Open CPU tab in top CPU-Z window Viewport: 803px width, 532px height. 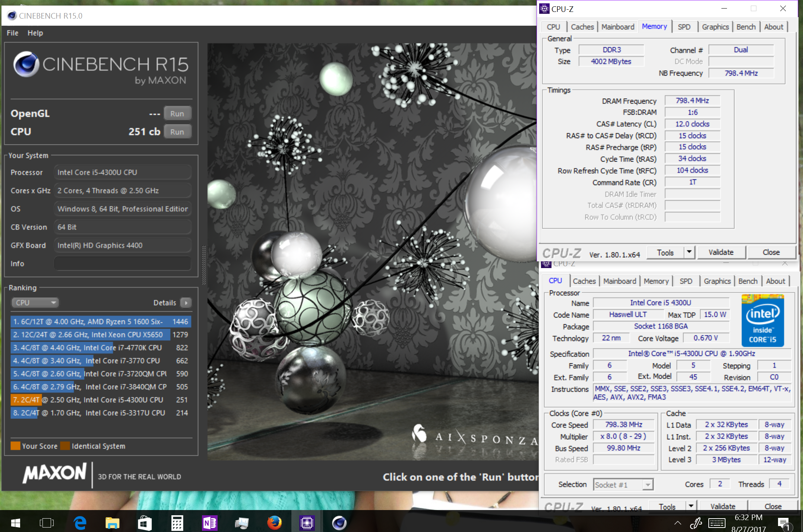(x=553, y=27)
